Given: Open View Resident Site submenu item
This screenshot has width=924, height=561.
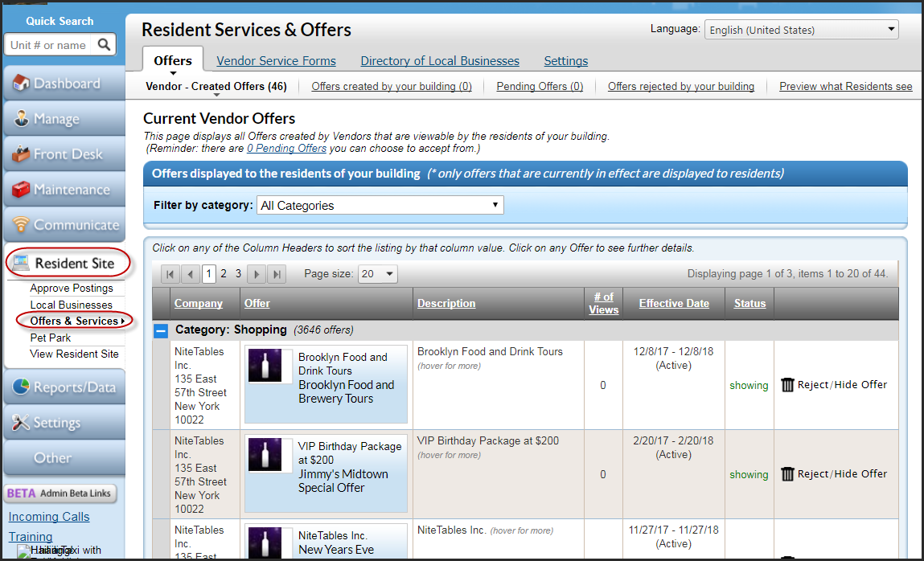Looking at the screenshot, I should (x=74, y=354).
